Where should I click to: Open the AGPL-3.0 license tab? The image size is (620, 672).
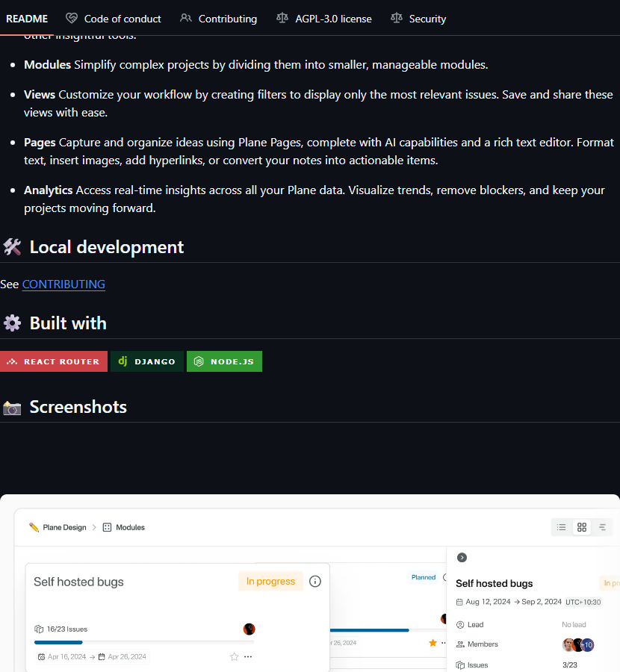pyautogui.click(x=323, y=19)
